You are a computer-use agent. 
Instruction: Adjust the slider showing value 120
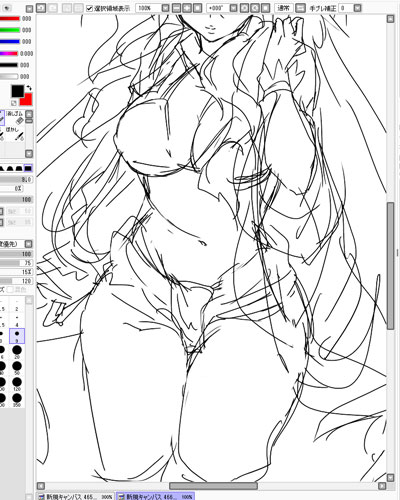pos(16,281)
